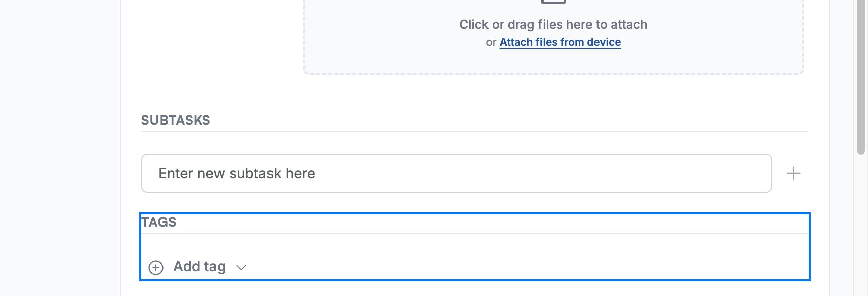Image resolution: width=868 pixels, height=296 pixels.
Task: Click the plus icon beside subtask field
Action: point(794,173)
